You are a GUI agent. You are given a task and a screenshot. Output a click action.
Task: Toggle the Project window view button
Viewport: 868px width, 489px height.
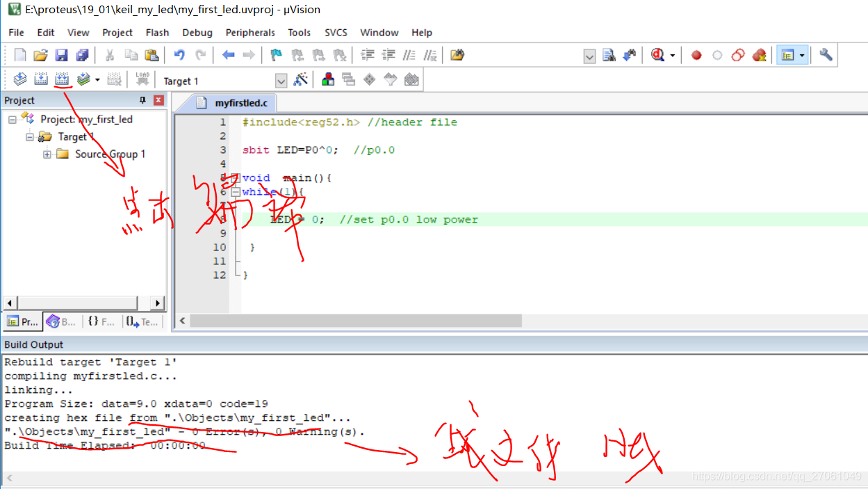pyautogui.click(x=787, y=55)
